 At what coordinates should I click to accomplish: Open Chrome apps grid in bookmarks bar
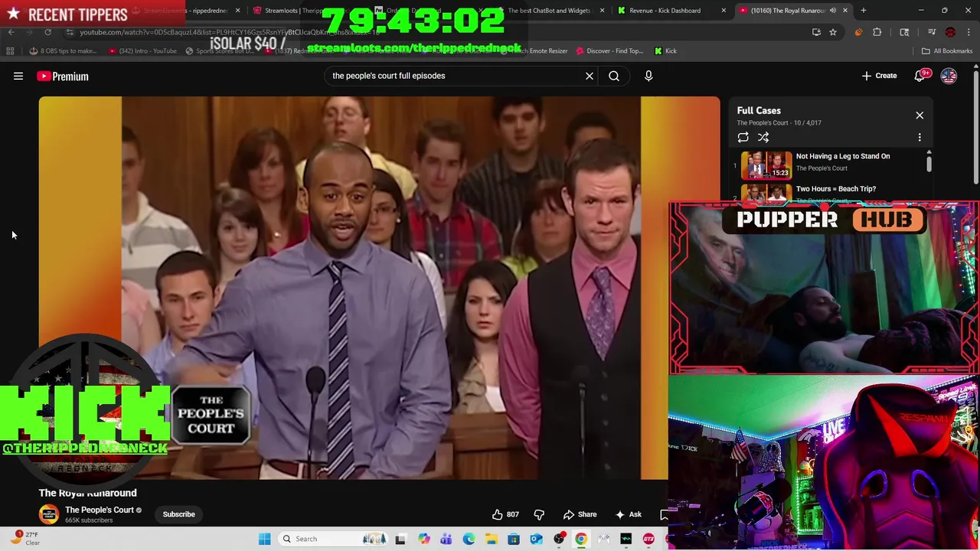point(10,51)
